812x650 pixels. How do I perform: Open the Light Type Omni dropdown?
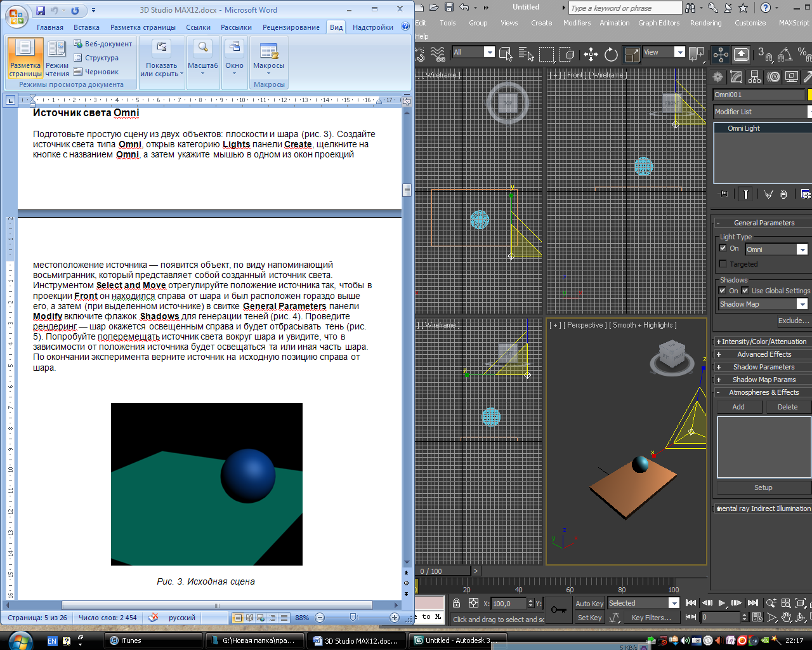pos(802,249)
